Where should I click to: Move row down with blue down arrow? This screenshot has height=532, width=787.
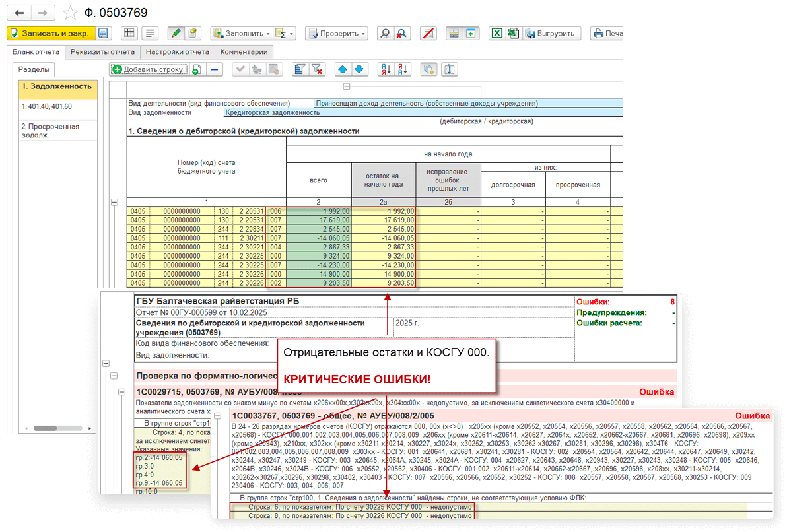(x=359, y=69)
